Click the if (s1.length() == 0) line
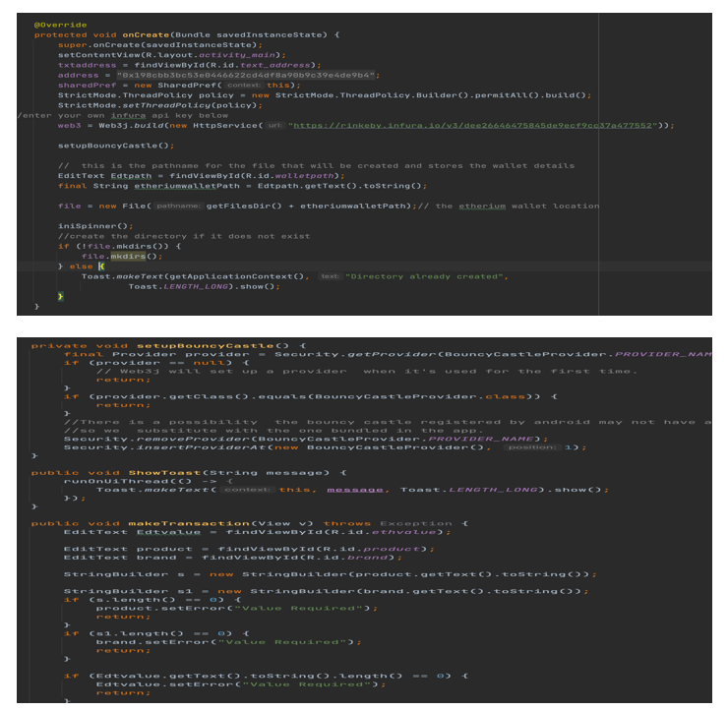This screenshot has width=728, height=711. [157, 633]
